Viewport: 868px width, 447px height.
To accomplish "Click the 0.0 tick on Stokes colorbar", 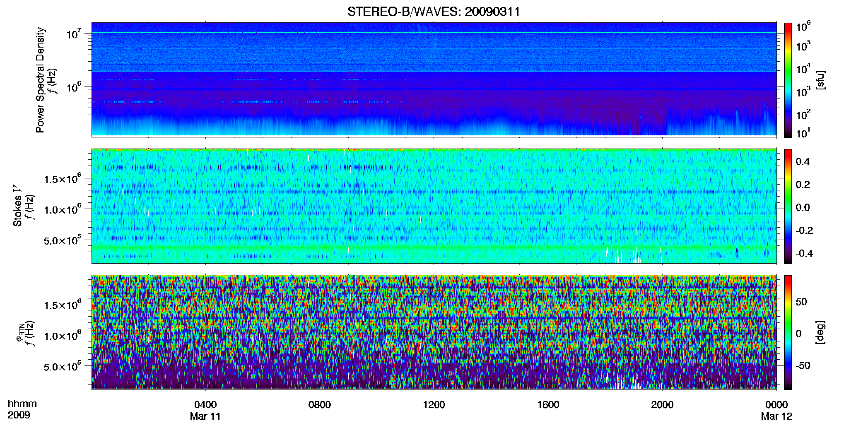I will pos(803,207).
